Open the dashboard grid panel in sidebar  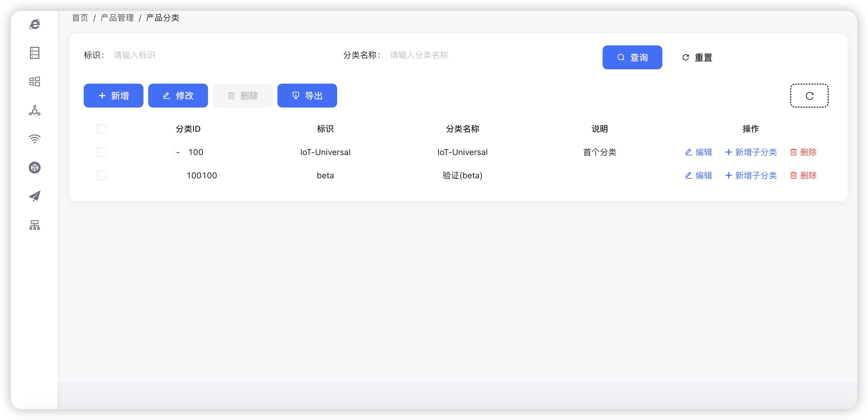pyautogui.click(x=35, y=81)
